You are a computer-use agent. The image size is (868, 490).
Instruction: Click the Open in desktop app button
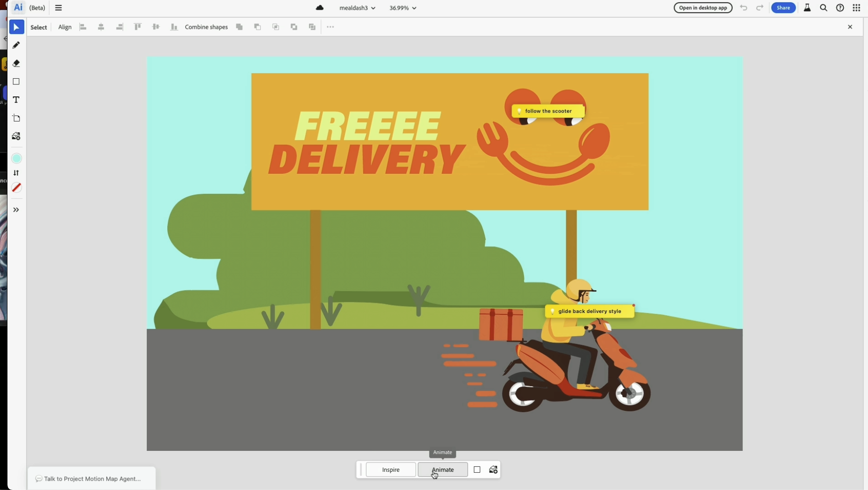pyautogui.click(x=703, y=8)
